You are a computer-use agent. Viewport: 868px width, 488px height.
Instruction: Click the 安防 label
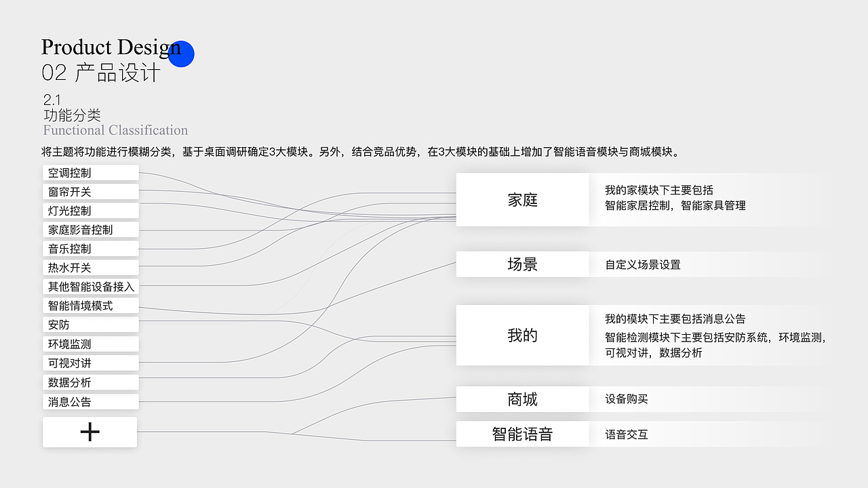click(x=90, y=324)
